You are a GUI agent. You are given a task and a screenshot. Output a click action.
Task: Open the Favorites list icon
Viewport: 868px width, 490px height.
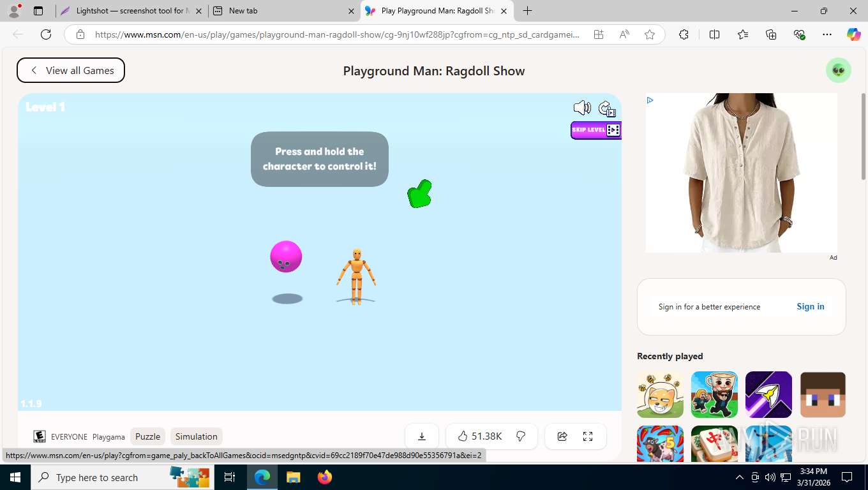pos(743,34)
